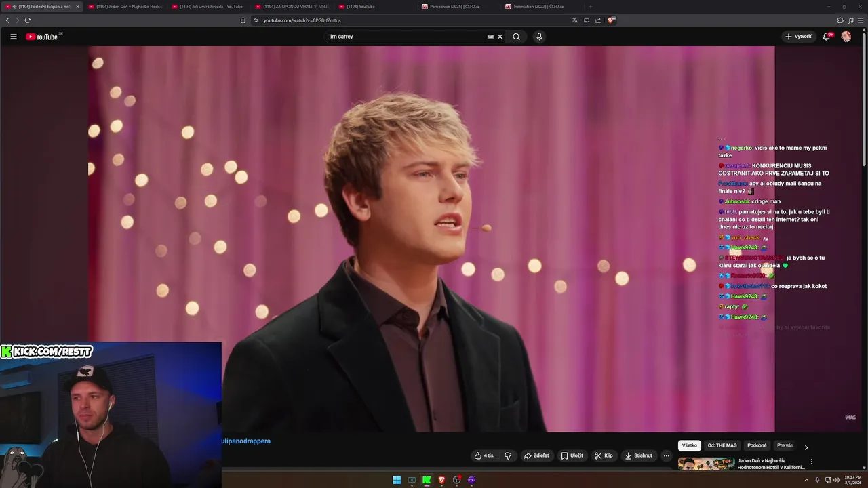Open the more actions ellipsis under the video
Image resolution: width=868 pixels, height=488 pixels.
667,455
